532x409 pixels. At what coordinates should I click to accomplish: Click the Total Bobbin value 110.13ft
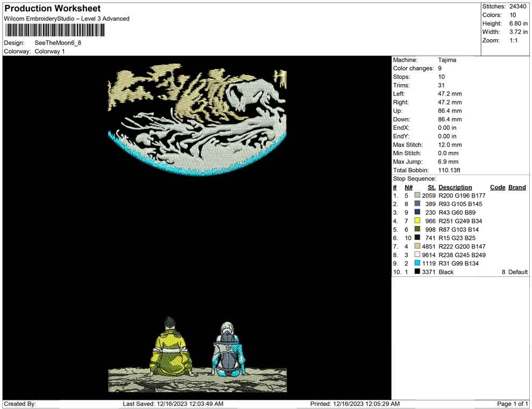pyautogui.click(x=449, y=170)
